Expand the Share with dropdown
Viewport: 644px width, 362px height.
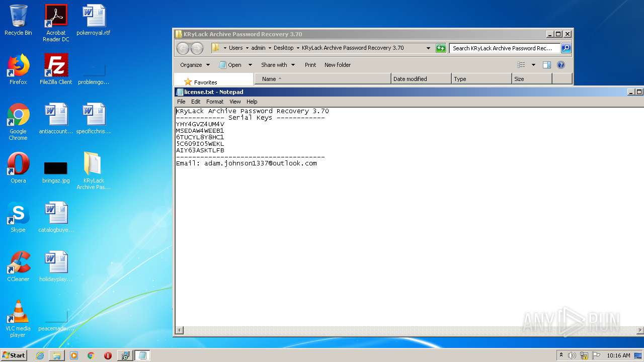click(278, 65)
